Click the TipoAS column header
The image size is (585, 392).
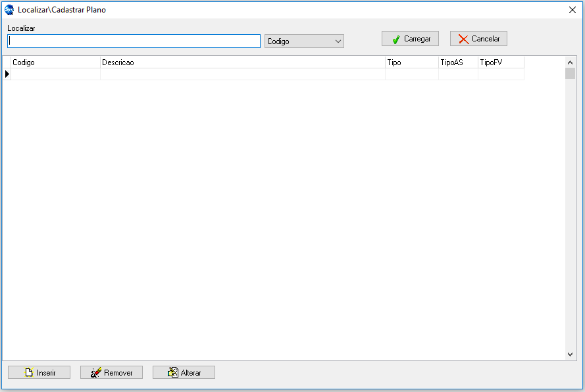pyautogui.click(x=457, y=62)
